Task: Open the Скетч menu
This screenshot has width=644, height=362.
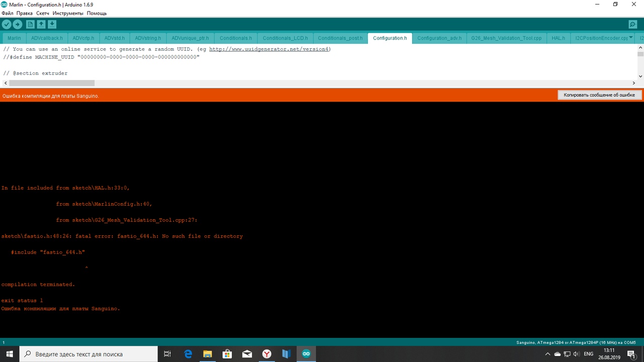Action: click(x=43, y=13)
